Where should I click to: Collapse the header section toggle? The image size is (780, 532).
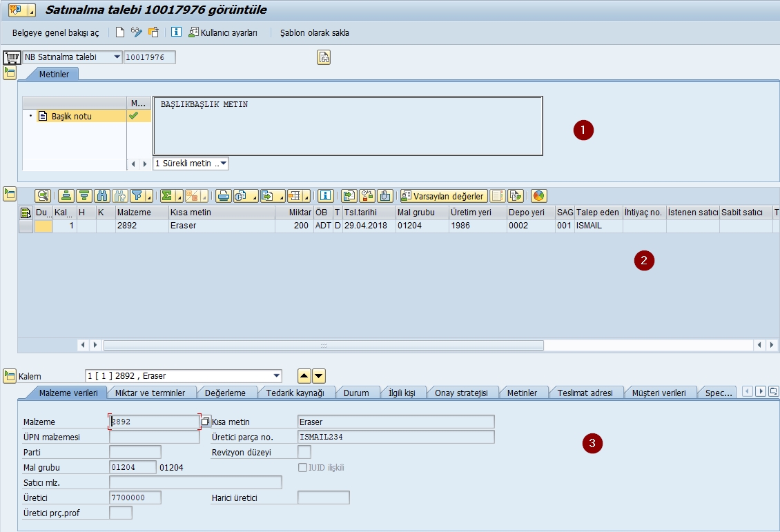tap(10, 72)
